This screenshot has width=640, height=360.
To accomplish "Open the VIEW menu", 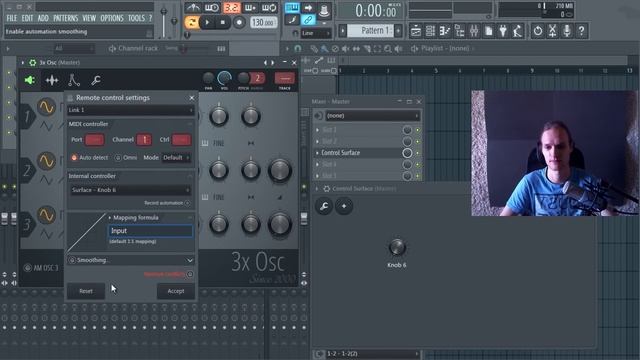I will (89, 18).
